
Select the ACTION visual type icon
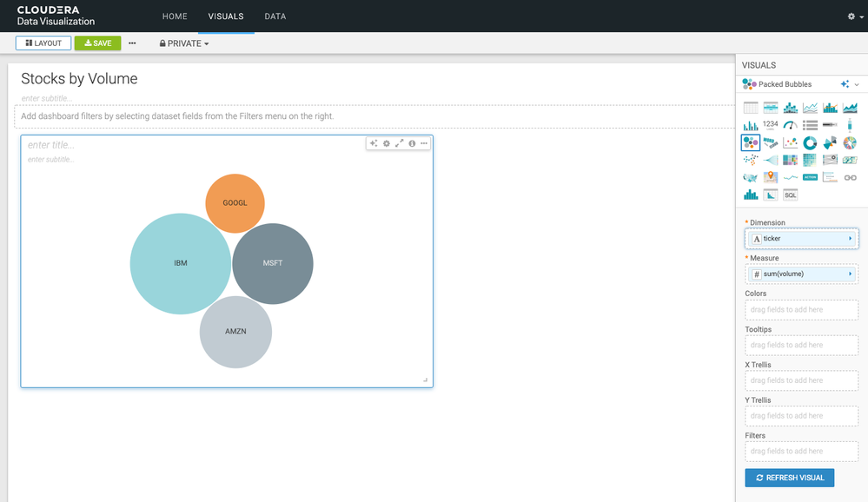[811, 177]
